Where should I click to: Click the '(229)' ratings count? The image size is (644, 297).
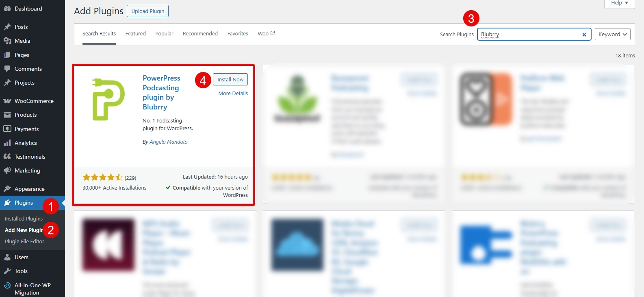coord(130,178)
